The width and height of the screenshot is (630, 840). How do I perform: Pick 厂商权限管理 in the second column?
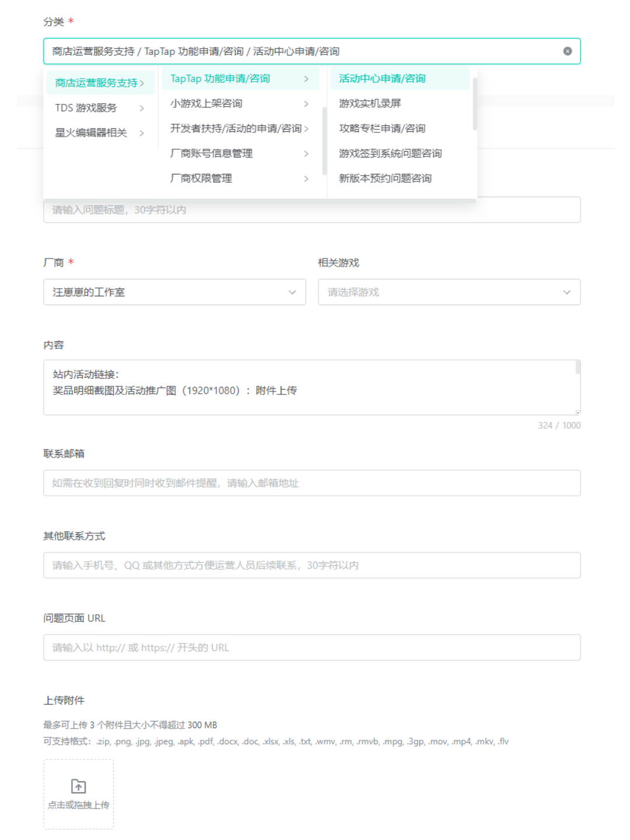click(201, 178)
